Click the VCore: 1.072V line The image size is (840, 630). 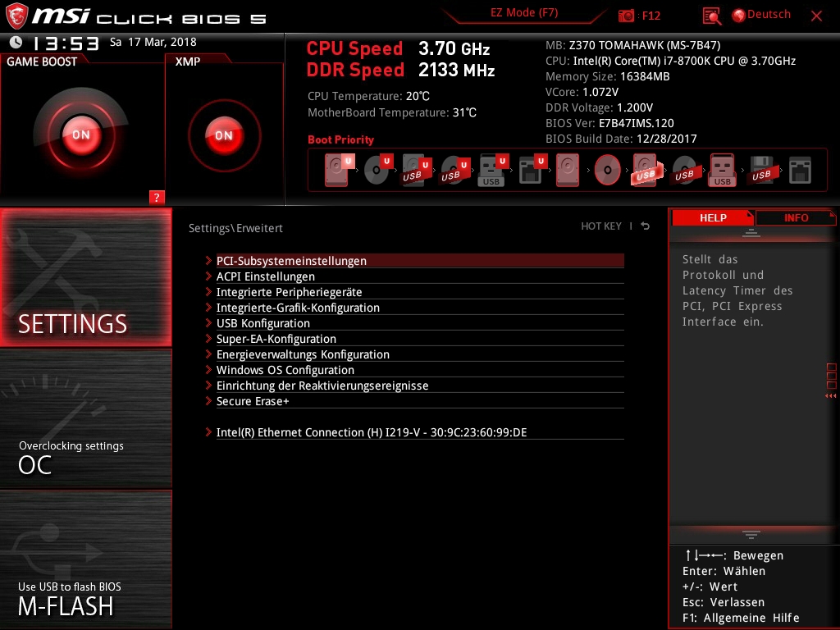pyautogui.click(x=582, y=92)
